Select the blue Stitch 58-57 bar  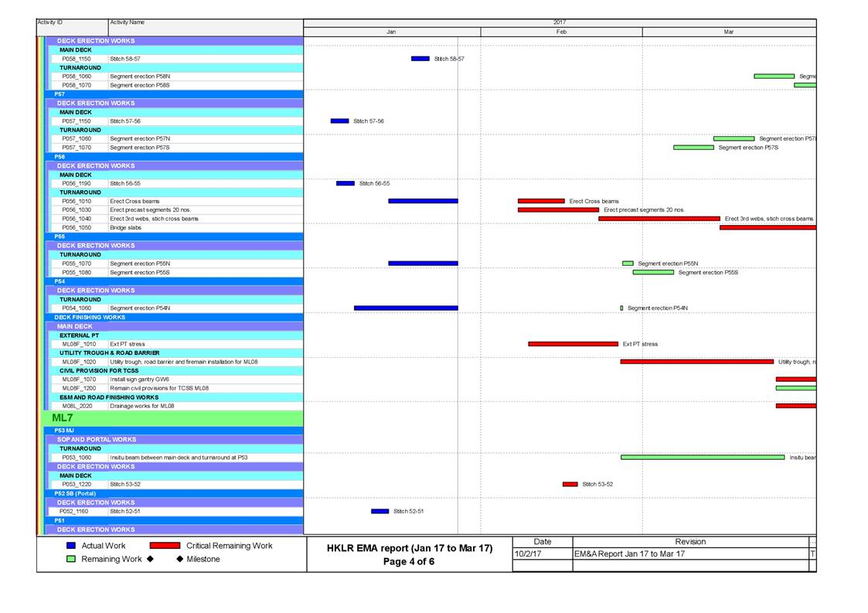[420, 59]
